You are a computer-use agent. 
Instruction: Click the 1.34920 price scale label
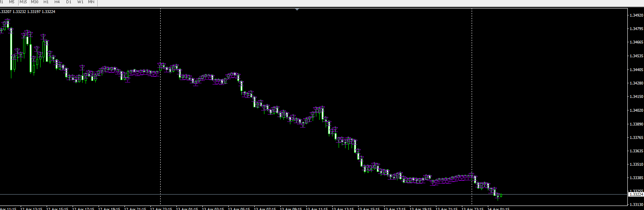click(636, 15)
